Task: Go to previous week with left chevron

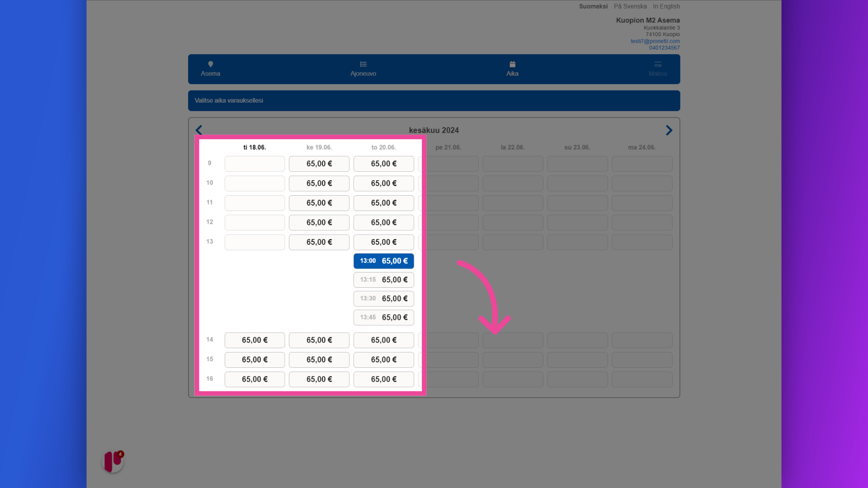Action: (x=199, y=130)
